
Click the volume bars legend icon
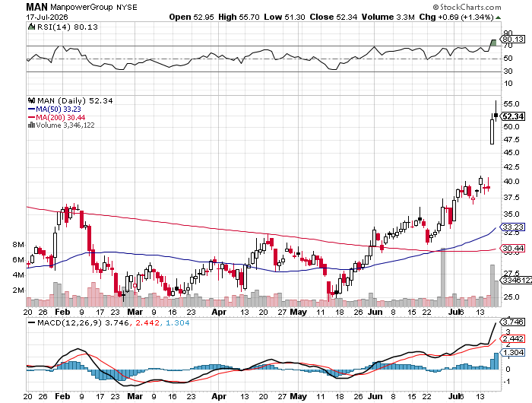(x=32, y=125)
